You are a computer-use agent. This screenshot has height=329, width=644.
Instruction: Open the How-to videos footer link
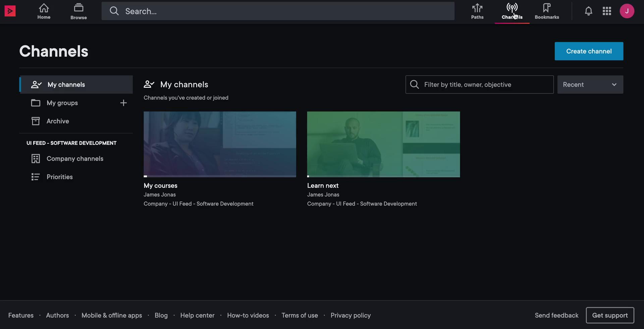(248, 315)
